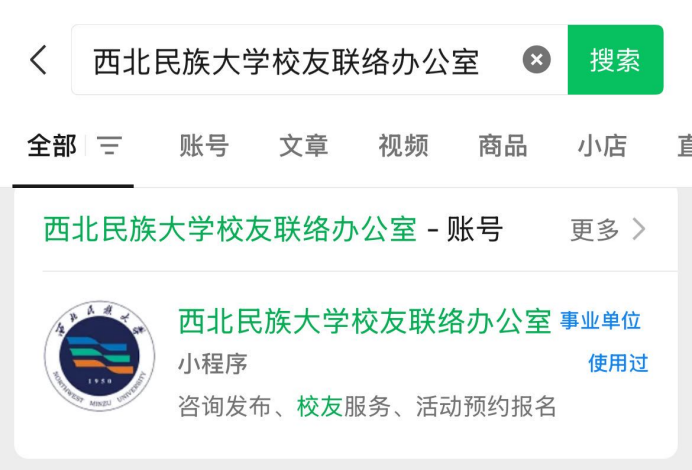Open the 视频 tab
This screenshot has height=470, width=692.
click(x=403, y=145)
